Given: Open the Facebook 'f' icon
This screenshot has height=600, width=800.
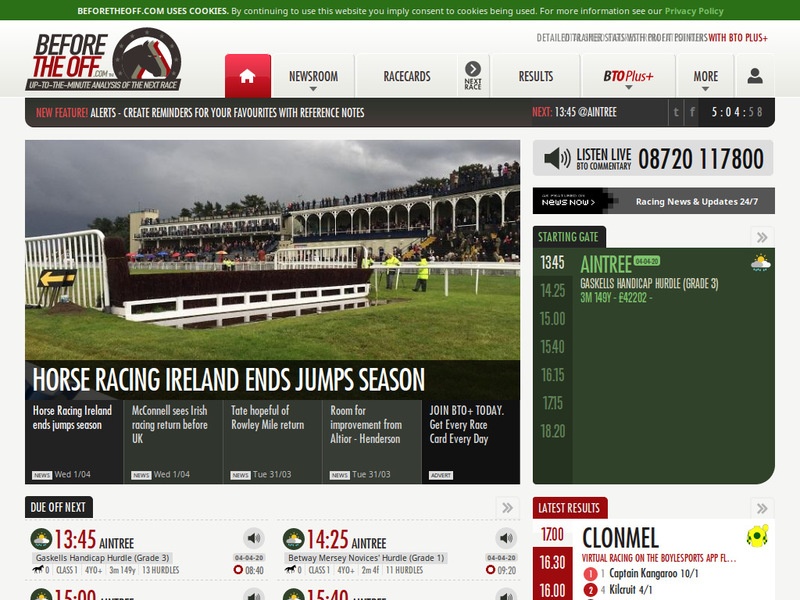Looking at the screenshot, I should (692, 112).
